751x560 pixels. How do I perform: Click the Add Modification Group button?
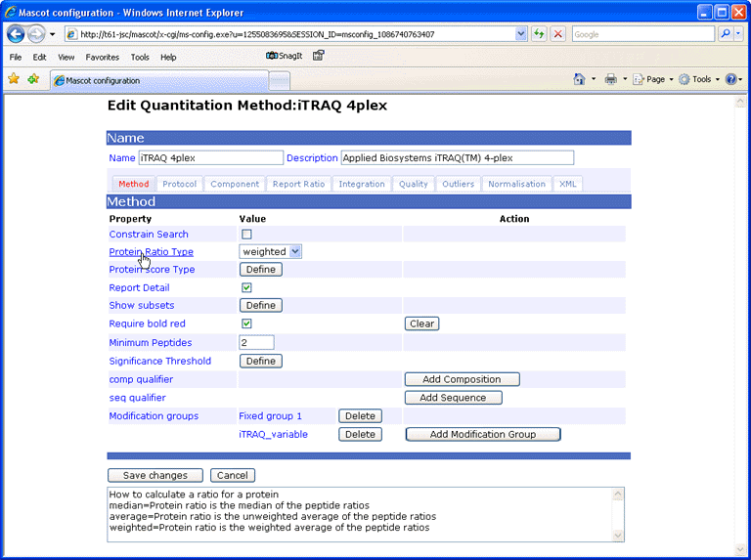[x=483, y=434]
